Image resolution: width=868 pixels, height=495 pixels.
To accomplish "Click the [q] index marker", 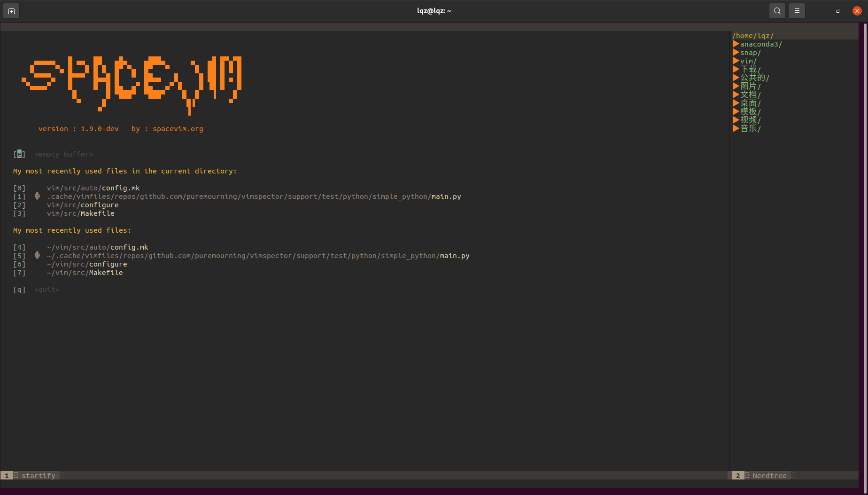I will pyautogui.click(x=19, y=290).
